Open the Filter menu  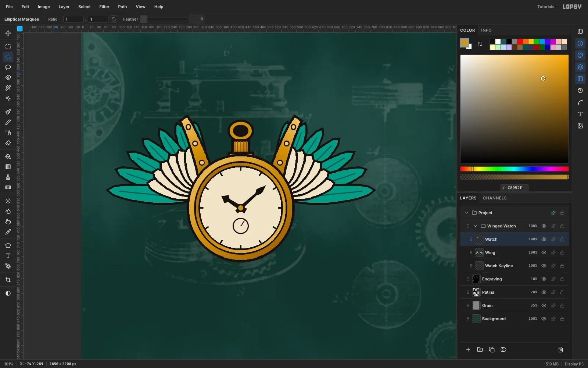pos(104,7)
